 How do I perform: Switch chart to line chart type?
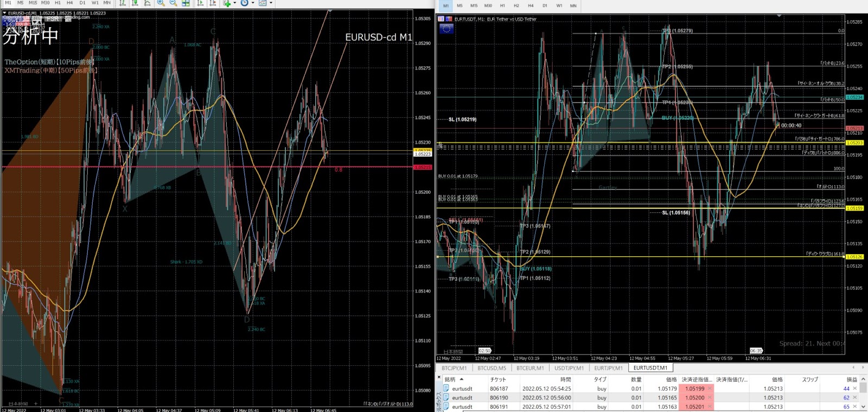click(148, 3)
